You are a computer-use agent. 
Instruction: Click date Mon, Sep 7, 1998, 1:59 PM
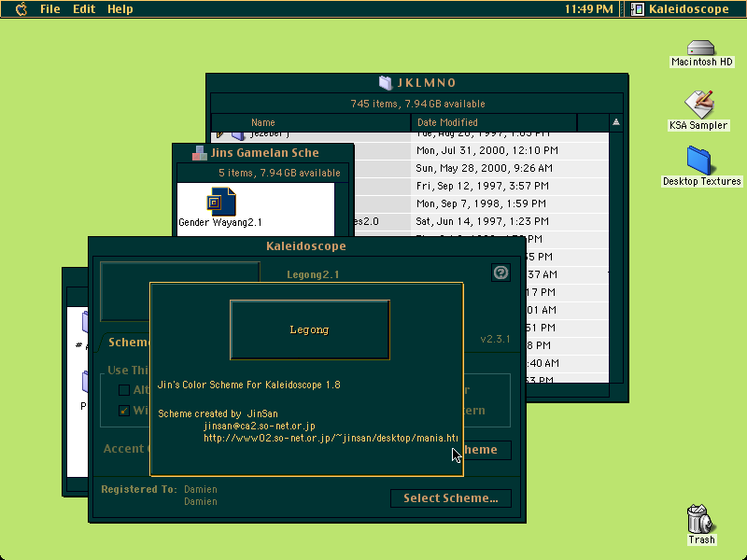(x=481, y=203)
